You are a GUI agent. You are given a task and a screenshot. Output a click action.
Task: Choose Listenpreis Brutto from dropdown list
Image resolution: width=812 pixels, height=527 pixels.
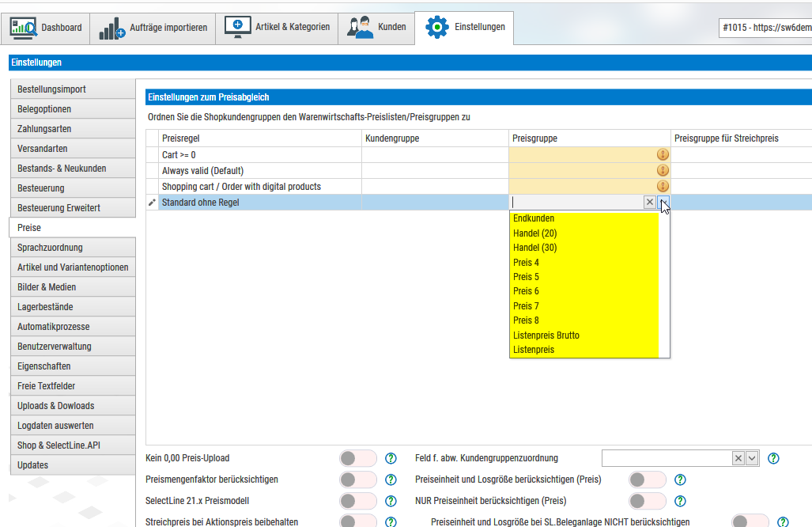pos(546,336)
